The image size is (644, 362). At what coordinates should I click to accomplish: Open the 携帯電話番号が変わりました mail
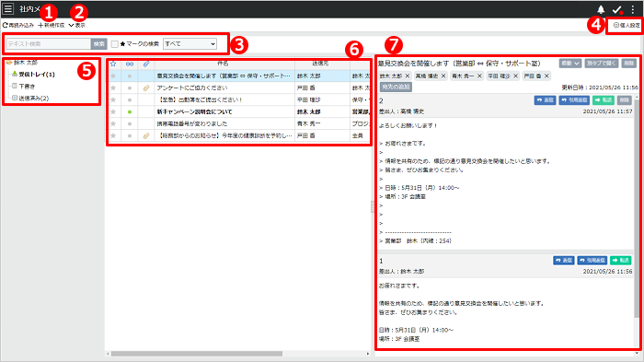pos(191,123)
